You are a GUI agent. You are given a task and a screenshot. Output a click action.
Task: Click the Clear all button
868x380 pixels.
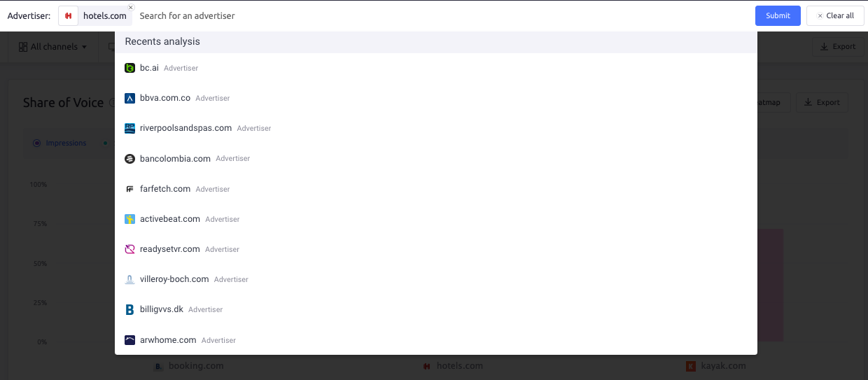[835, 15]
